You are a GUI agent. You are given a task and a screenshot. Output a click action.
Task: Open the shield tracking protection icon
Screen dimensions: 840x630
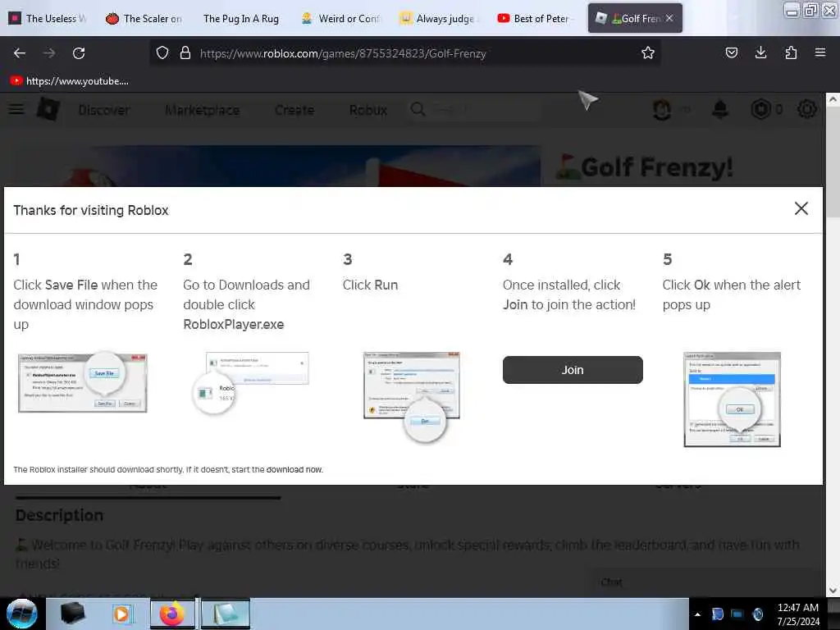pos(162,53)
